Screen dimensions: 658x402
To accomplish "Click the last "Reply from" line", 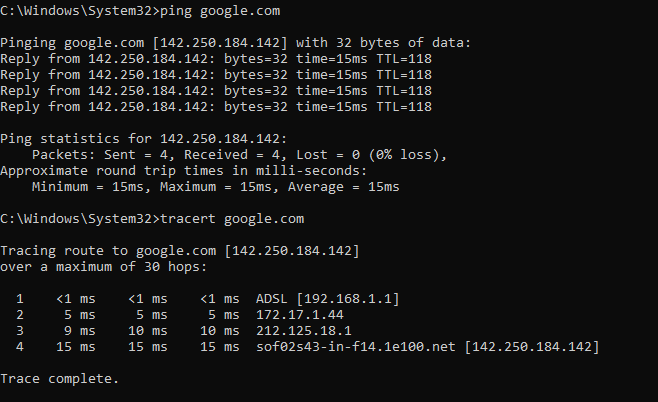I will [x=216, y=106].
